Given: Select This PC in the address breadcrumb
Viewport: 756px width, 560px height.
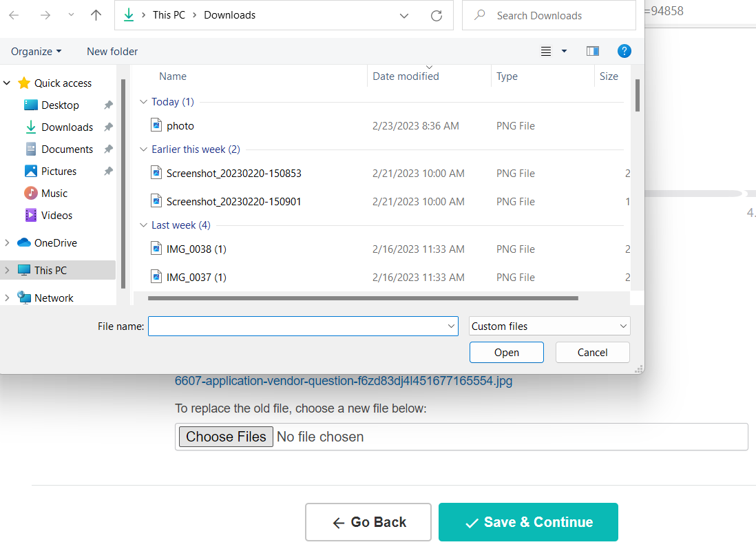Looking at the screenshot, I should [x=169, y=15].
